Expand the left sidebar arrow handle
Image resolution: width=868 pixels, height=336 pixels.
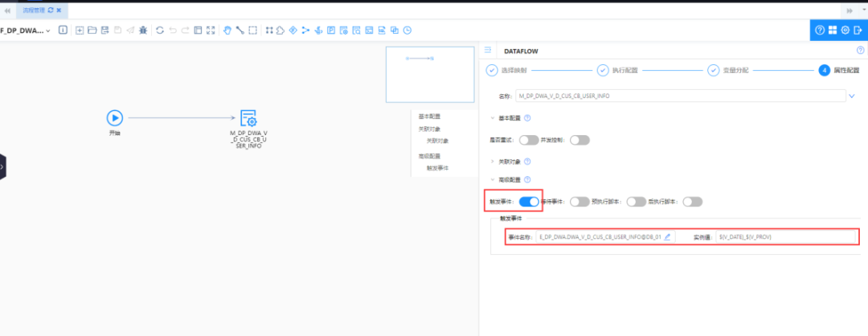point(2,166)
